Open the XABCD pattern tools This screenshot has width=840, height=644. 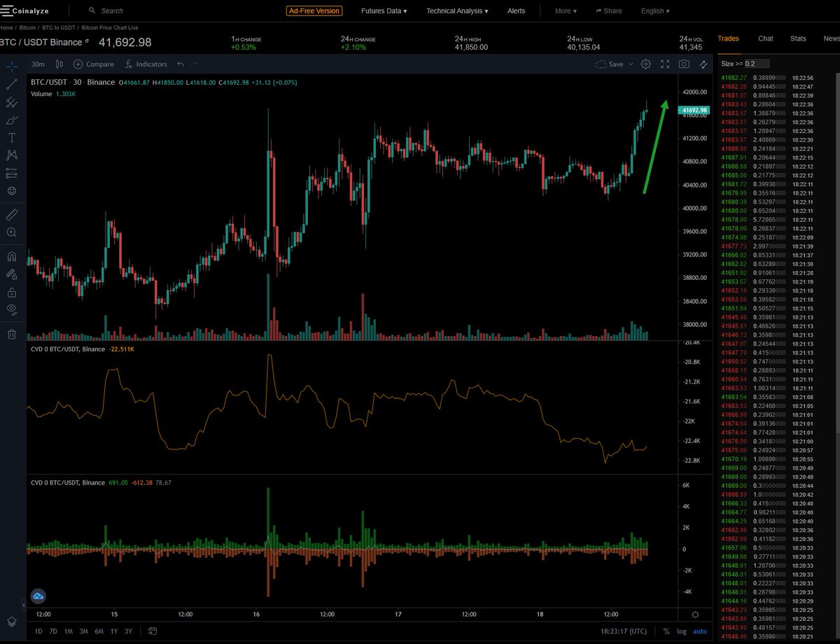point(12,155)
